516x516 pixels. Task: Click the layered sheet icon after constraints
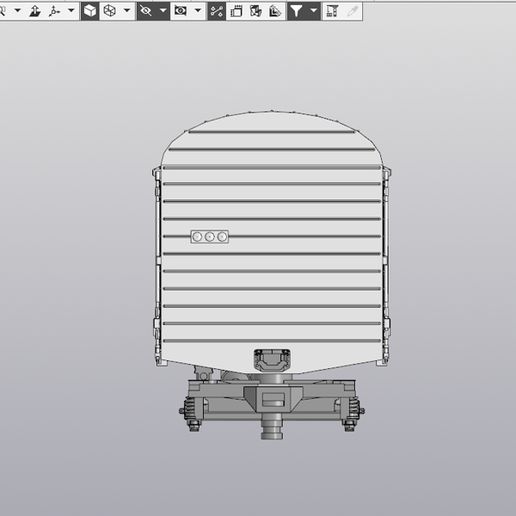click(236, 11)
